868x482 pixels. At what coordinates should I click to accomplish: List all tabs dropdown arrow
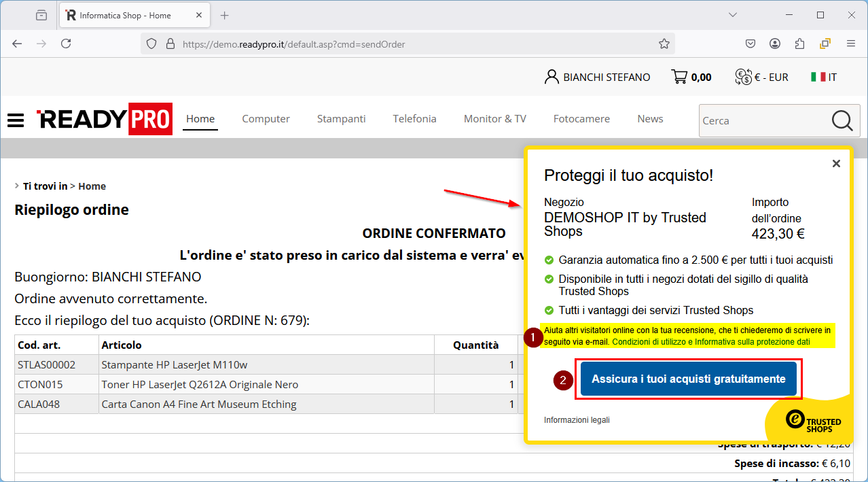tap(733, 15)
